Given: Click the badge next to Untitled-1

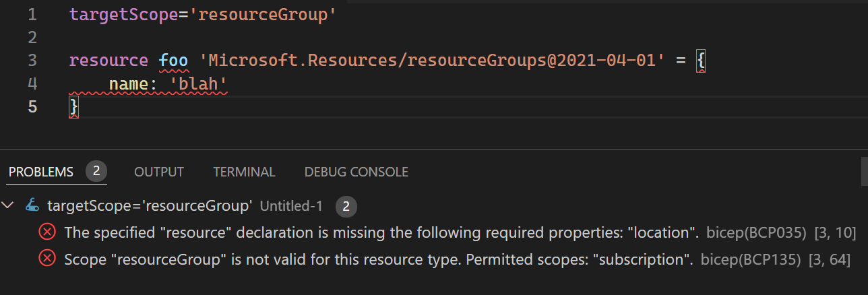Looking at the screenshot, I should click(346, 206).
